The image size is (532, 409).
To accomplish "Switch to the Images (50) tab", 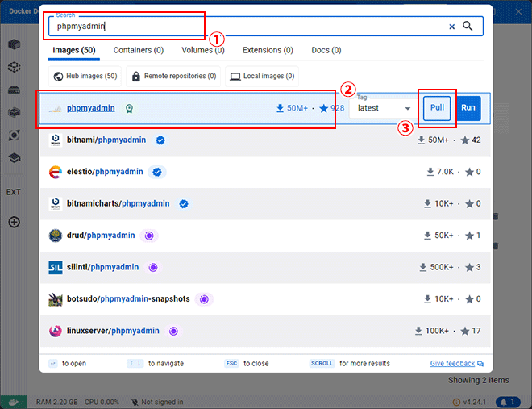I will click(x=74, y=50).
